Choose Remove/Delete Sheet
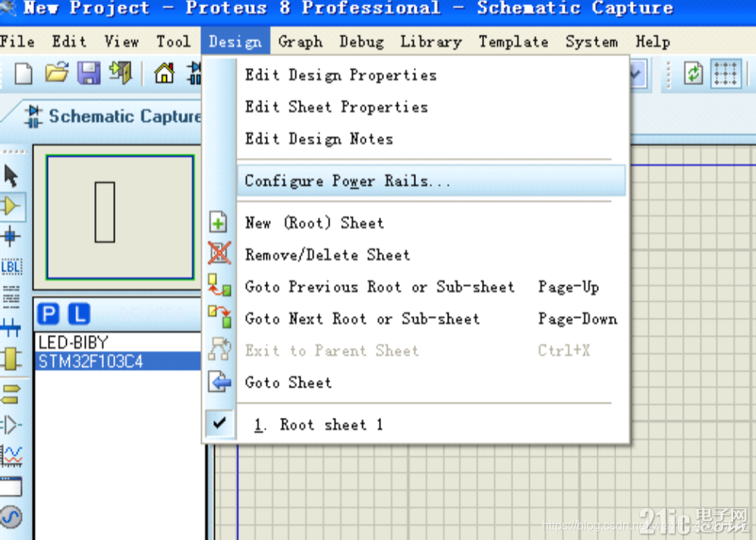 coord(432,254)
